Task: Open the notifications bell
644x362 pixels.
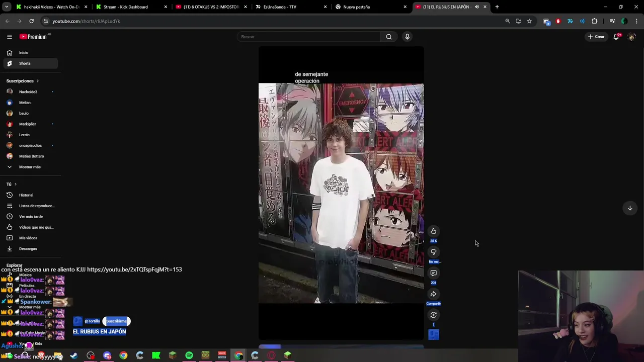Action: pos(616,37)
